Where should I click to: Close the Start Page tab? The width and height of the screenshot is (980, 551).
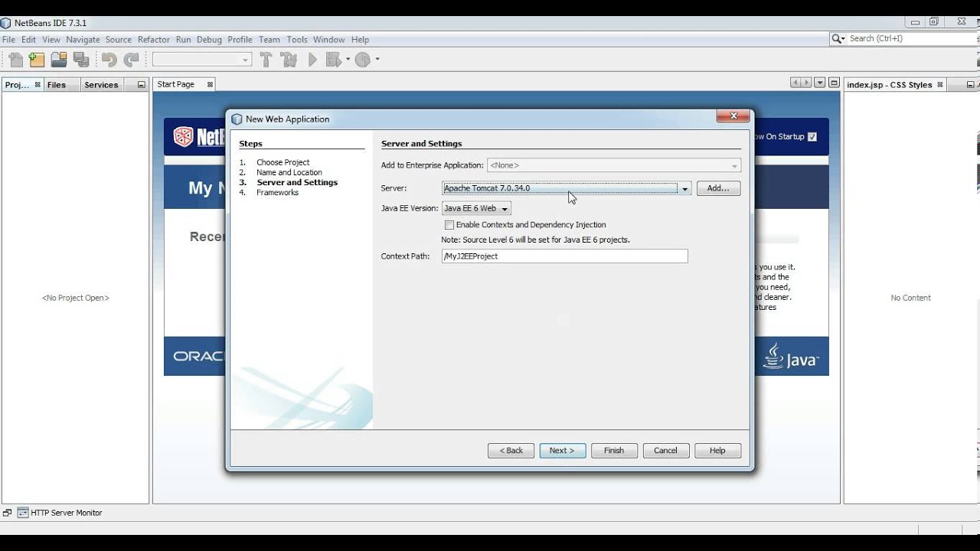click(x=210, y=85)
